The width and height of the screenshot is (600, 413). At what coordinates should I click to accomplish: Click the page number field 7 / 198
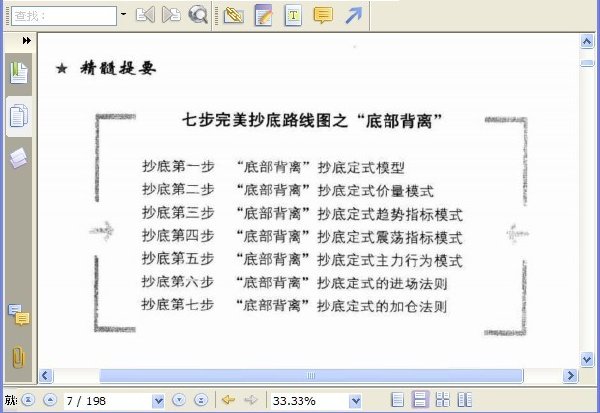(x=108, y=401)
